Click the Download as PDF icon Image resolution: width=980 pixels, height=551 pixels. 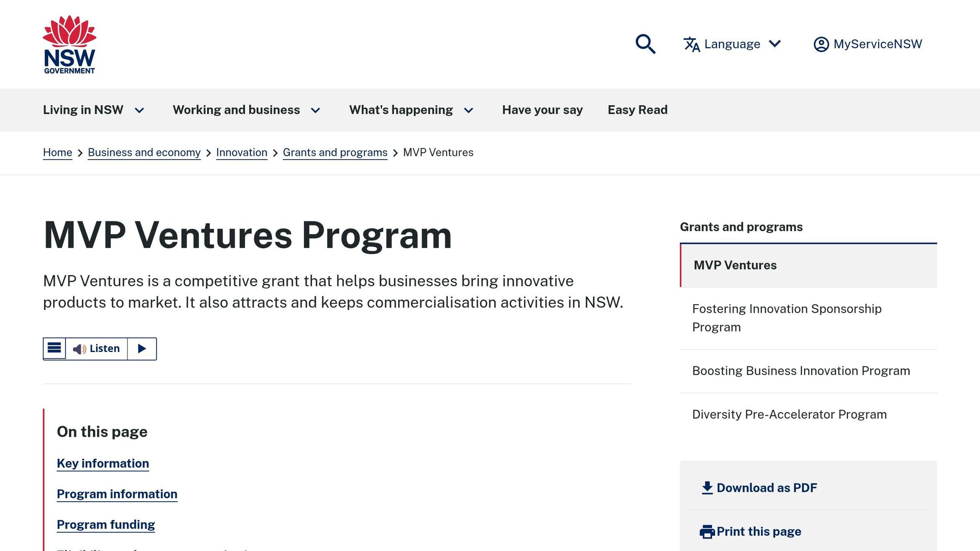(x=707, y=487)
